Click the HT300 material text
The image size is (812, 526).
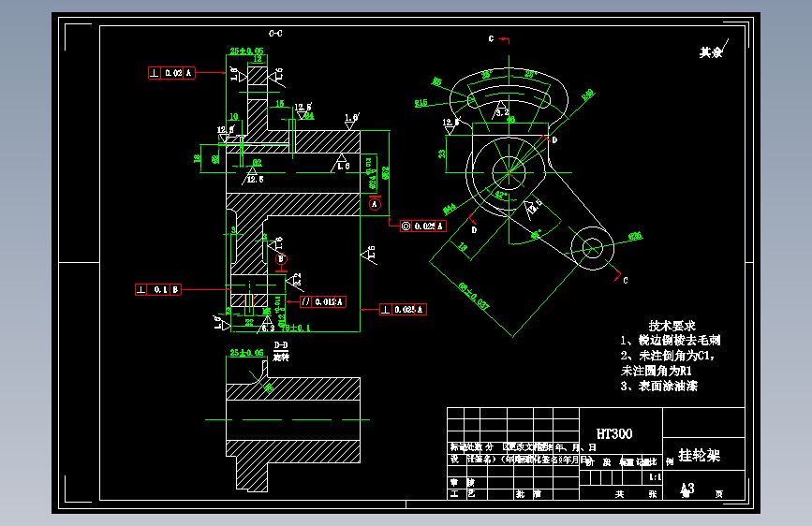(x=614, y=434)
